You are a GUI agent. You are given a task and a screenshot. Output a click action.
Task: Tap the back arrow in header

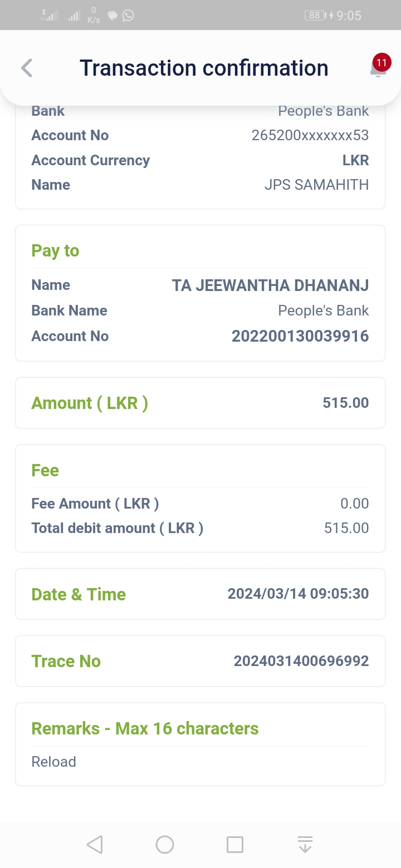[x=27, y=68]
